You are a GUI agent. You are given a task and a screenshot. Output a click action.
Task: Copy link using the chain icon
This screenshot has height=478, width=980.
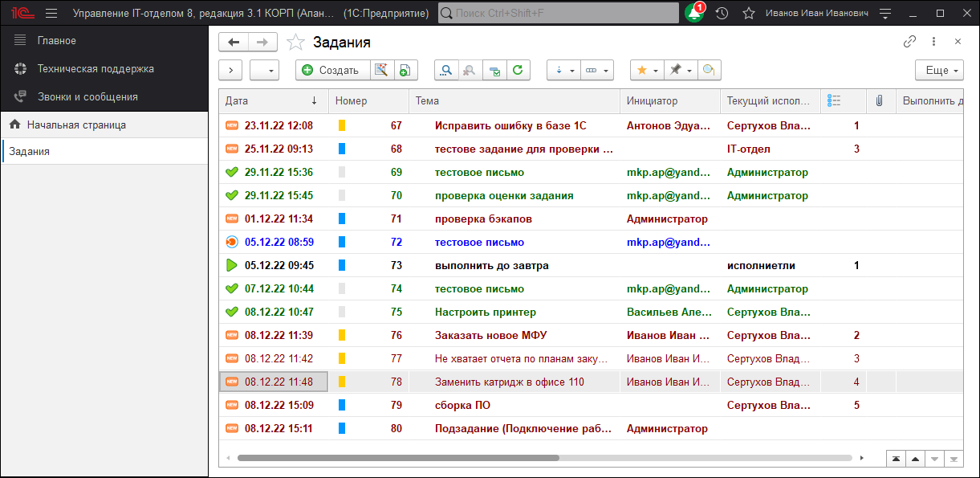(909, 42)
